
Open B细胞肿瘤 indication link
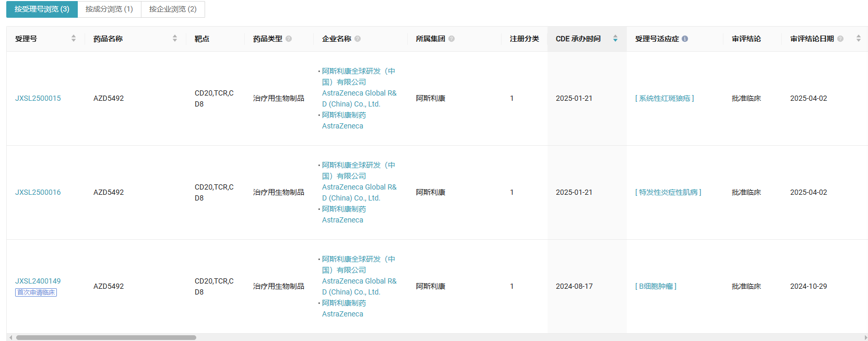656,286
